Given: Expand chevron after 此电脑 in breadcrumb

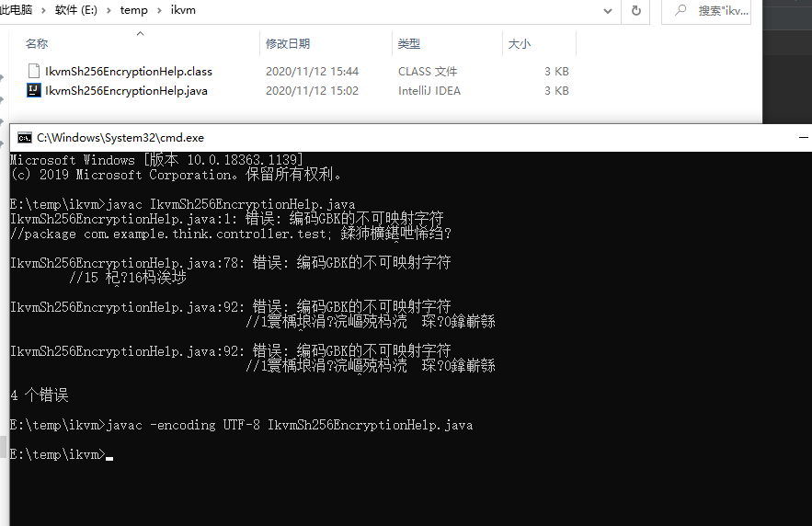Looking at the screenshot, I should (x=43, y=10).
